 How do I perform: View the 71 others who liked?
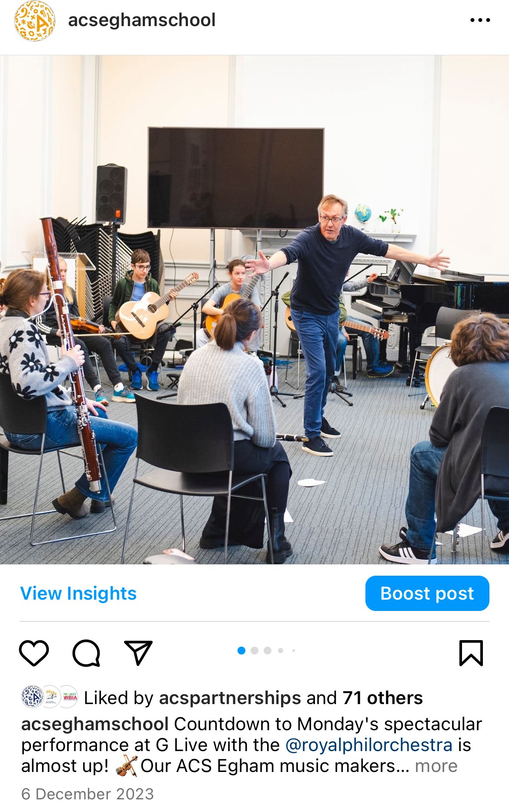tap(382, 698)
